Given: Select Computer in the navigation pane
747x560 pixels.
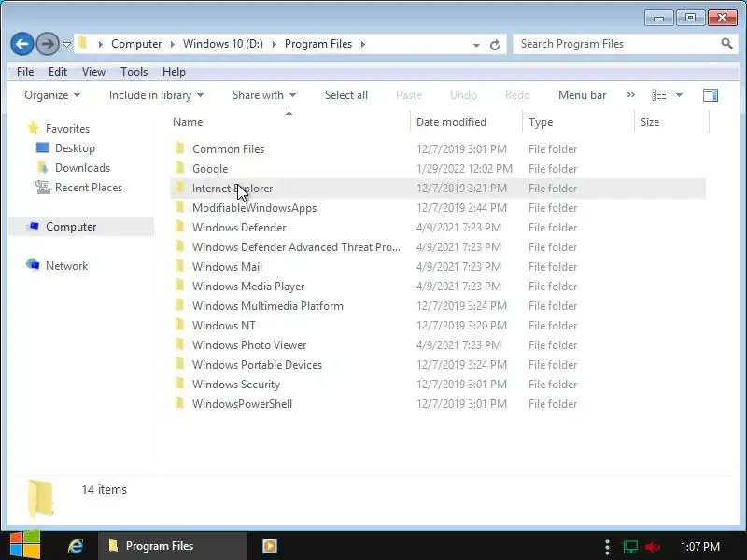Looking at the screenshot, I should 71,227.
